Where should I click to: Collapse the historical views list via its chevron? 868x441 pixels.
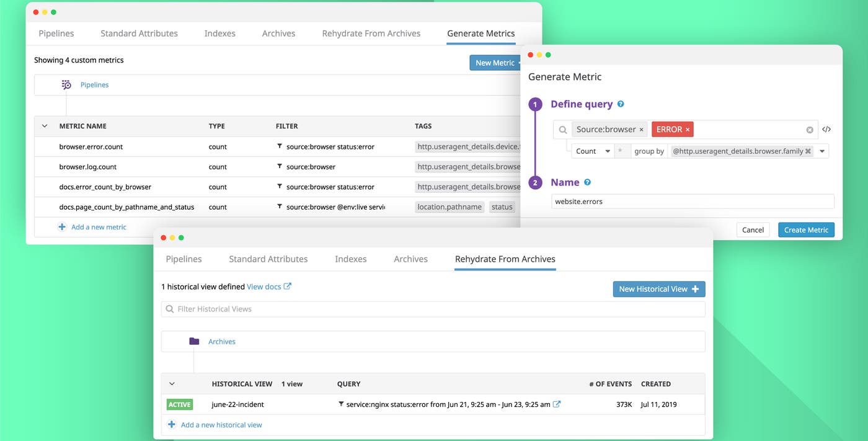[x=172, y=383]
